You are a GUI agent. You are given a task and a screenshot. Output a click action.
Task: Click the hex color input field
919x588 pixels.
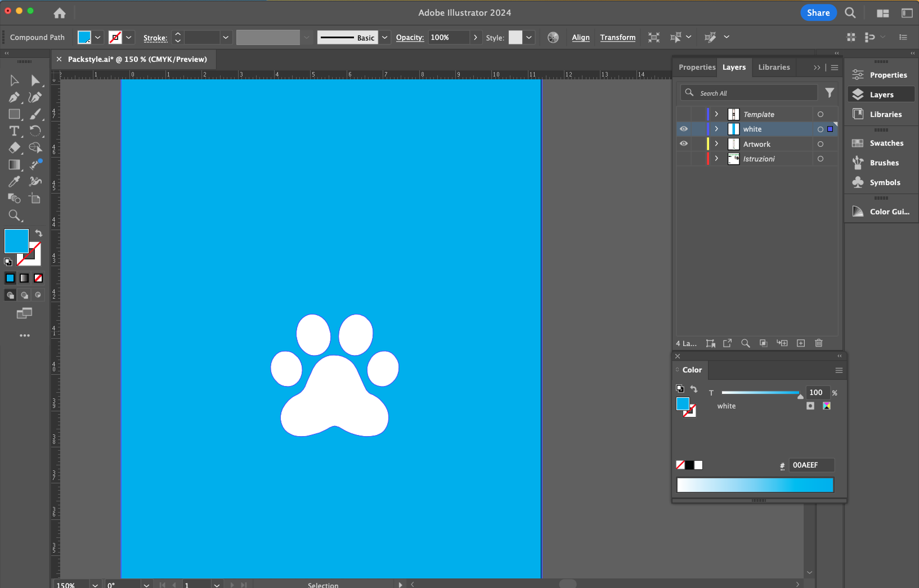(x=810, y=465)
